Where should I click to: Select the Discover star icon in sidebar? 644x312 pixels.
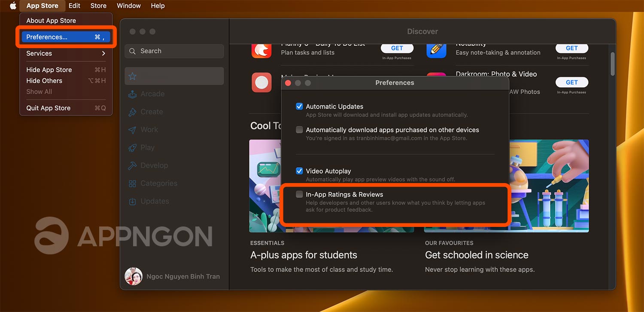(x=133, y=76)
